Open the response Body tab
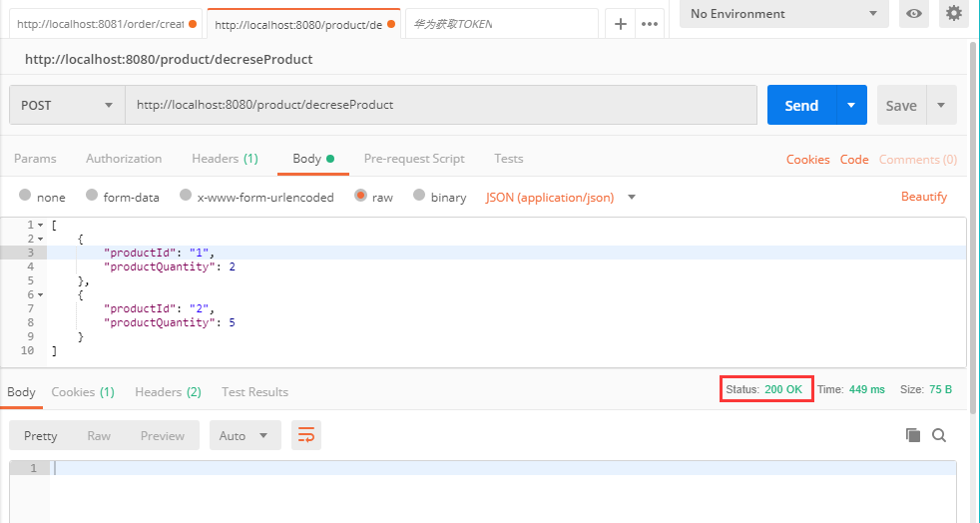This screenshot has width=980, height=523. pos(21,392)
